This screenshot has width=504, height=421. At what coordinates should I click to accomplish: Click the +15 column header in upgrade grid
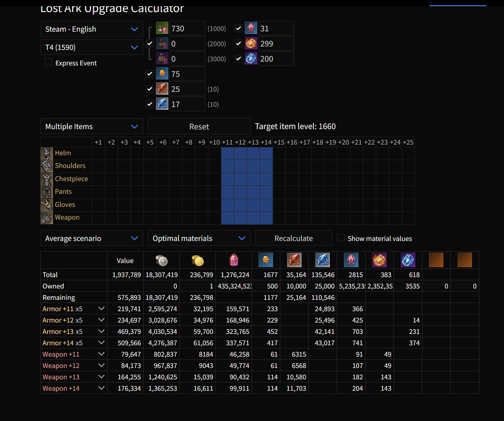click(279, 142)
